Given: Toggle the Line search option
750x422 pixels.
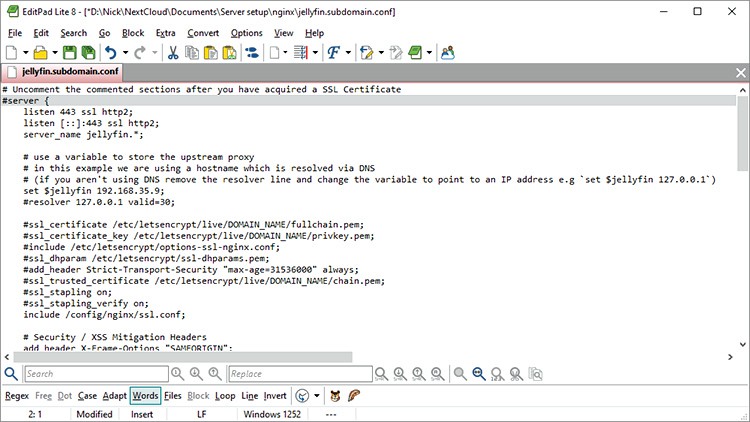Looking at the screenshot, I should click(250, 396).
